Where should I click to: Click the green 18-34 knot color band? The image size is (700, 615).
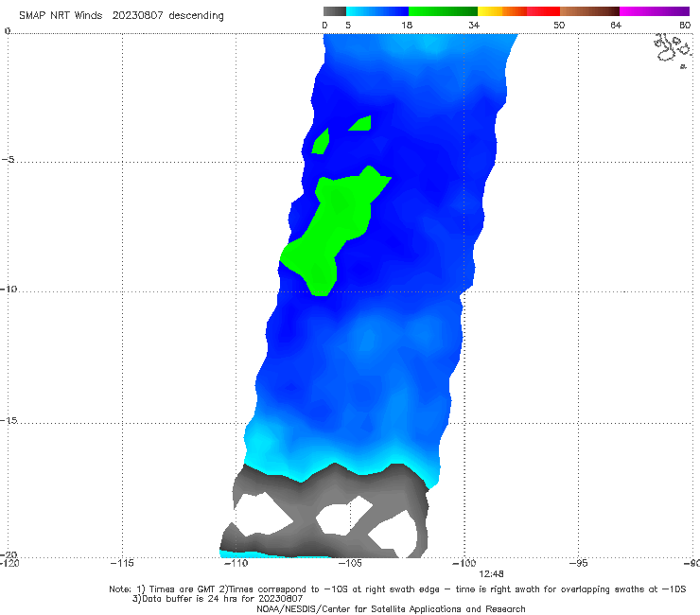tap(443, 11)
